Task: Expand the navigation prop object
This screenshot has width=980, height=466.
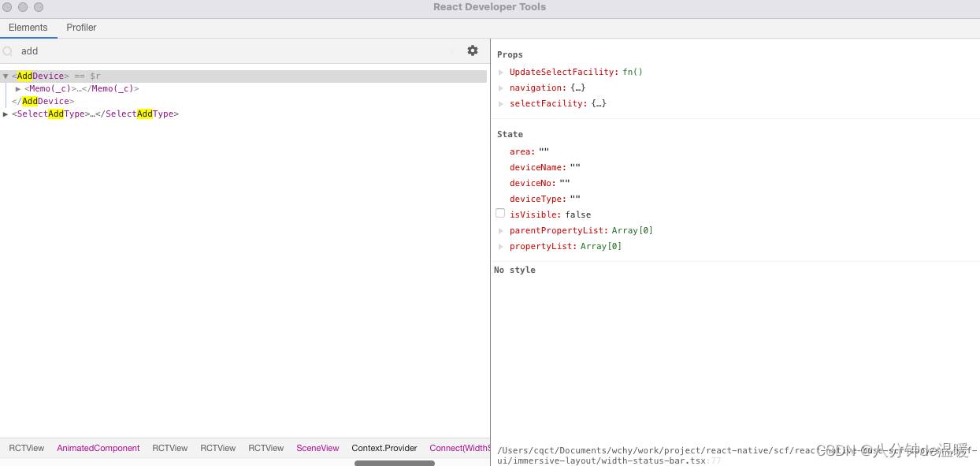Action: (501, 88)
